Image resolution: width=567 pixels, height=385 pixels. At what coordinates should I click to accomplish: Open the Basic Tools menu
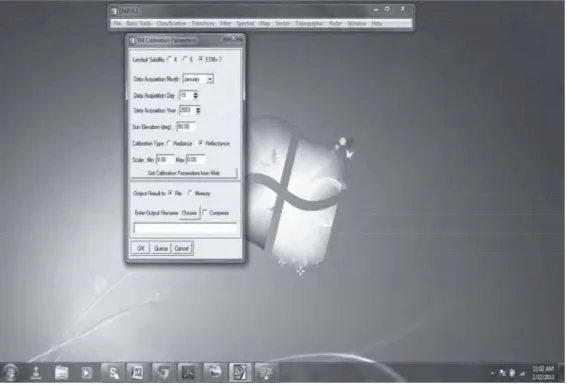point(139,23)
